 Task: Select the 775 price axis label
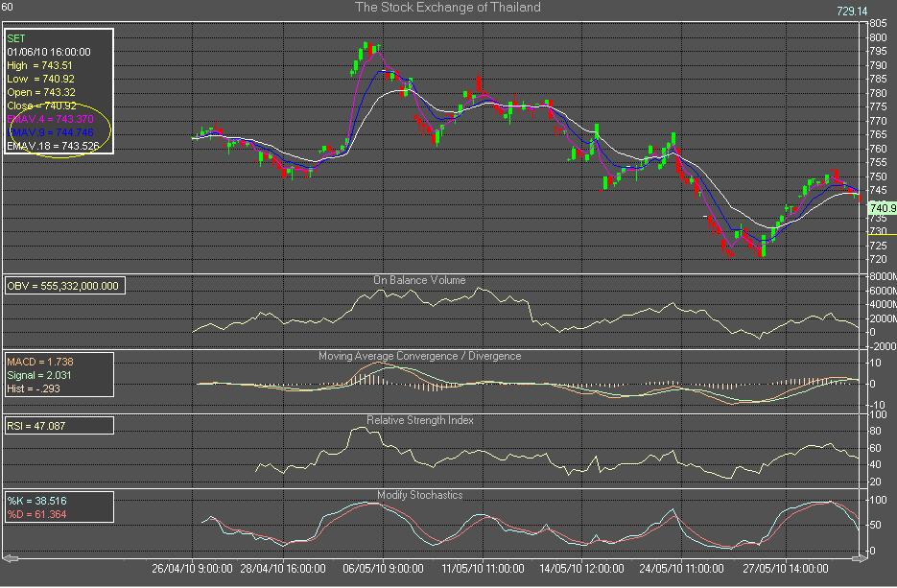(878, 107)
